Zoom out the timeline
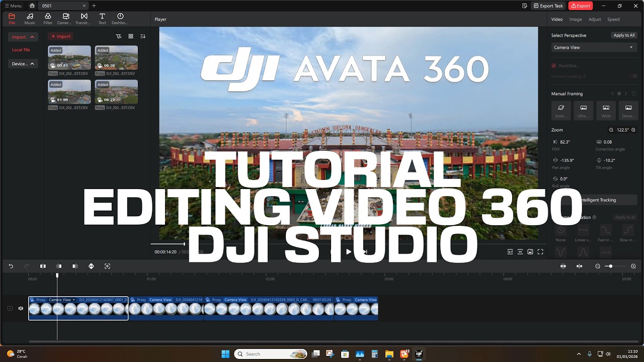This screenshot has width=644, height=362. point(598,266)
